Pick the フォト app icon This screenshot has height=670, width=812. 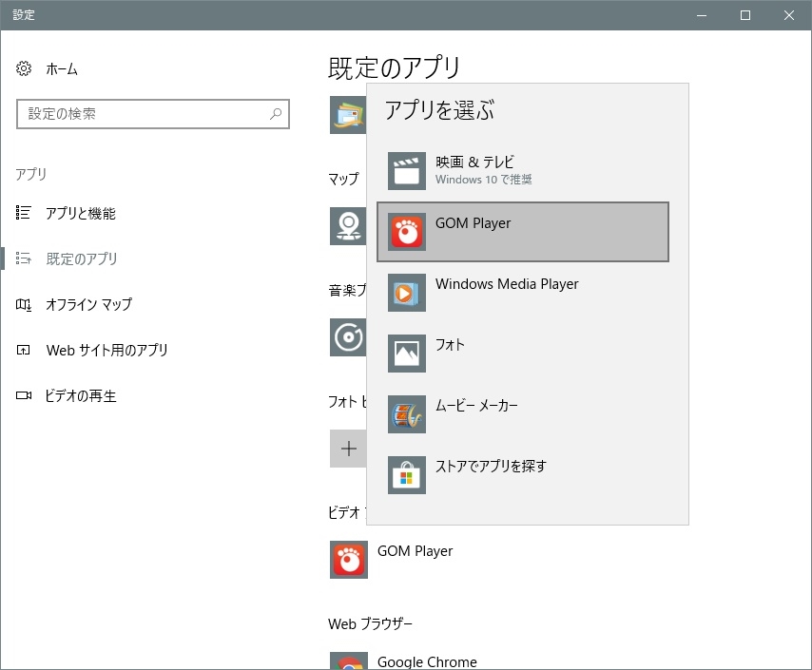click(x=406, y=354)
